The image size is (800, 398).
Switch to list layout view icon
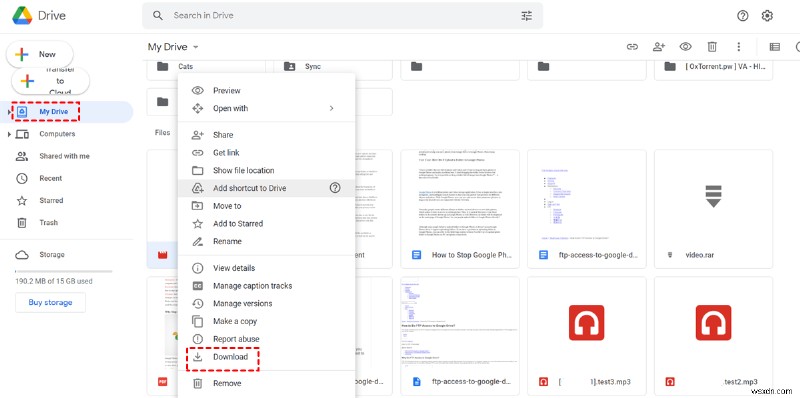pos(774,47)
